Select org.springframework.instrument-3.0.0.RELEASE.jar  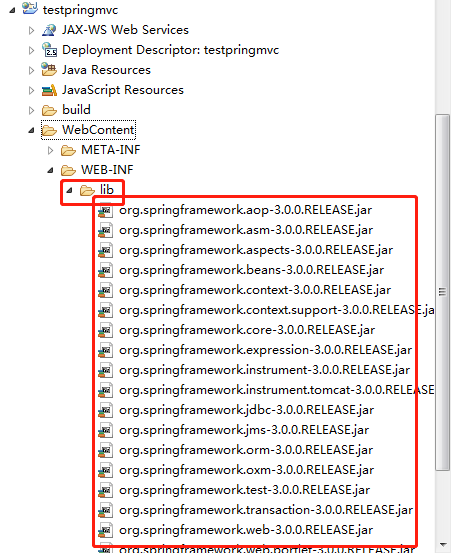264,370
